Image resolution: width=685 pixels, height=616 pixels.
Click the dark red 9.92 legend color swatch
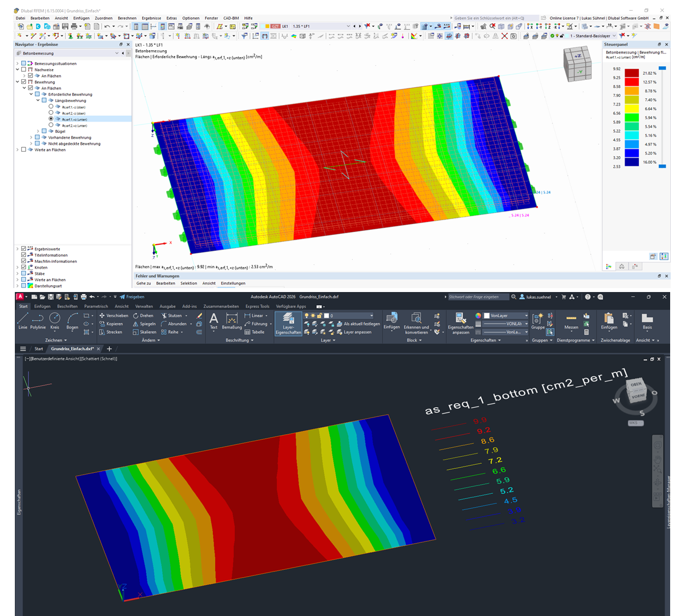[x=631, y=73]
